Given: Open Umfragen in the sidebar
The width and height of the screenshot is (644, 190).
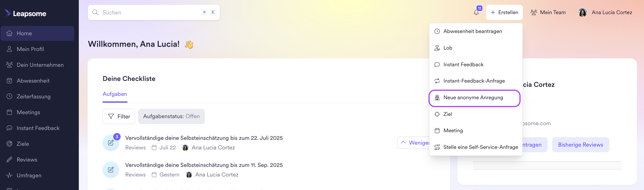Looking at the screenshot, I should 29,175.
